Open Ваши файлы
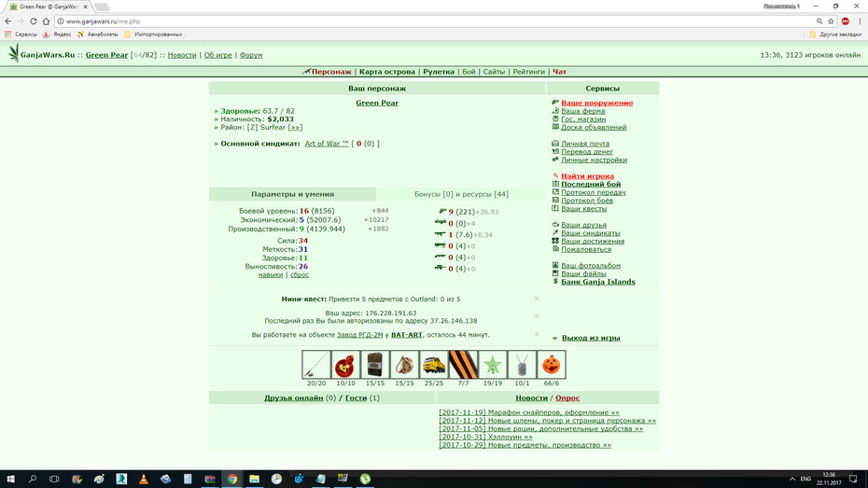Viewport: 868px width, 488px height. point(583,274)
